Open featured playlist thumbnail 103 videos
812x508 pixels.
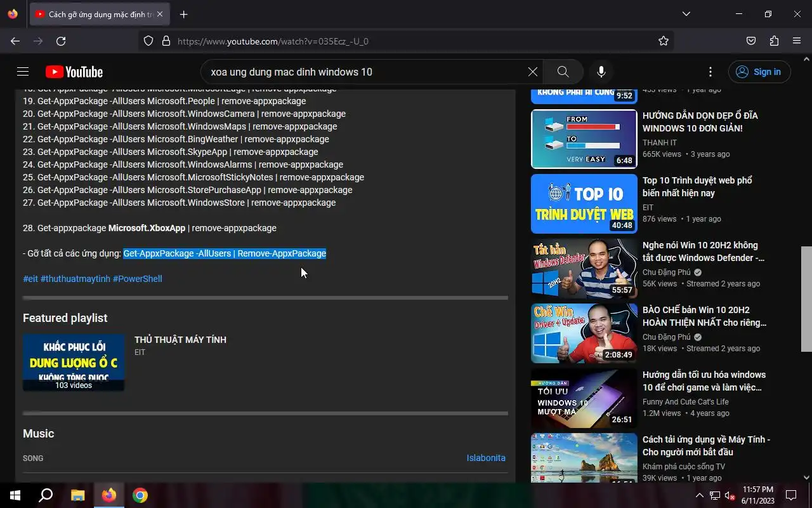pyautogui.click(x=74, y=363)
